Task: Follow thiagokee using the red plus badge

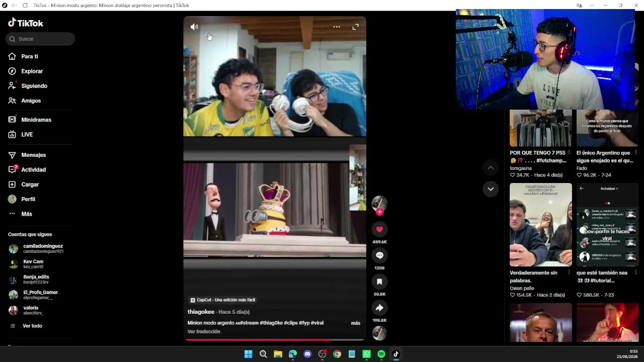Action: click(379, 212)
